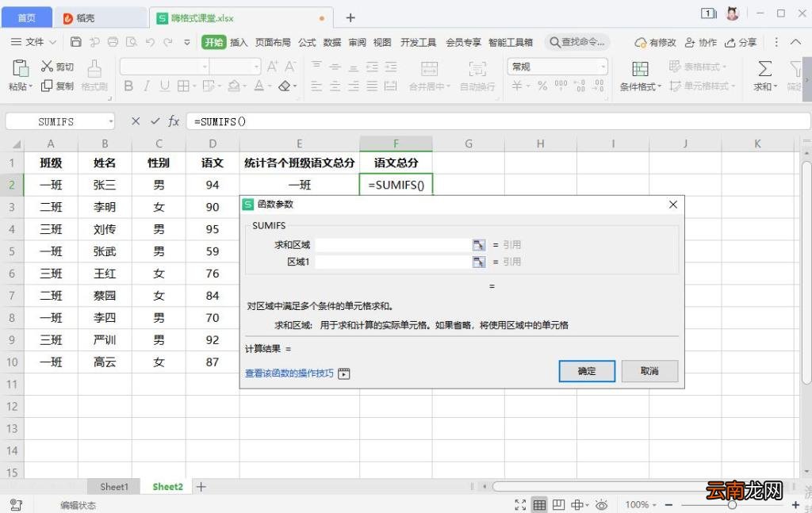
Task: Click the Undo arrow icon
Action: tap(150, 42)
